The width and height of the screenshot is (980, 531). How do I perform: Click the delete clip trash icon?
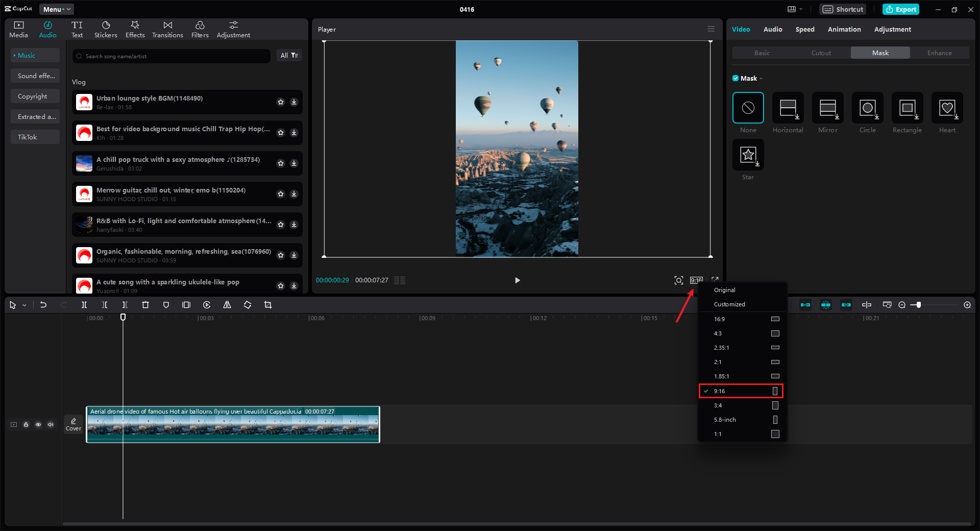coord(145,305)
